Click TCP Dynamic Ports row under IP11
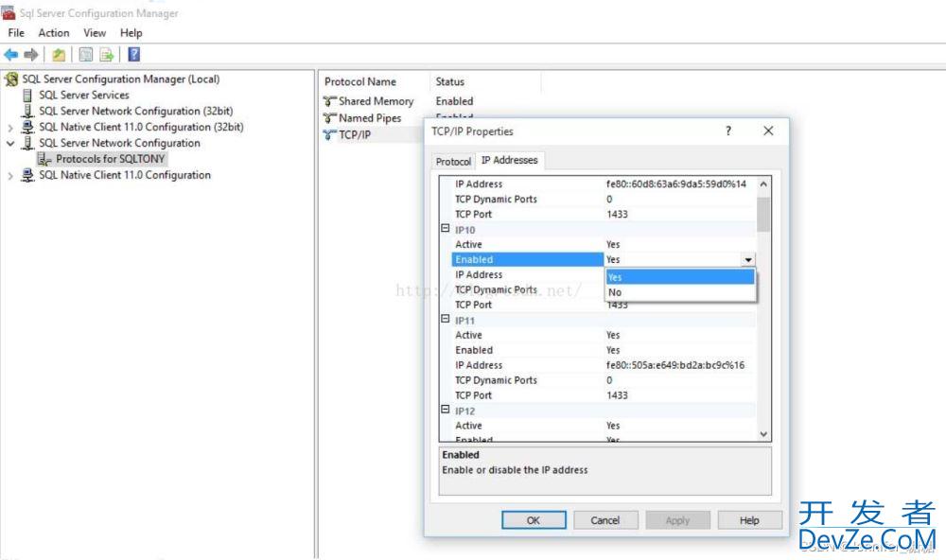Screen dimensions: 946x560 604,380
